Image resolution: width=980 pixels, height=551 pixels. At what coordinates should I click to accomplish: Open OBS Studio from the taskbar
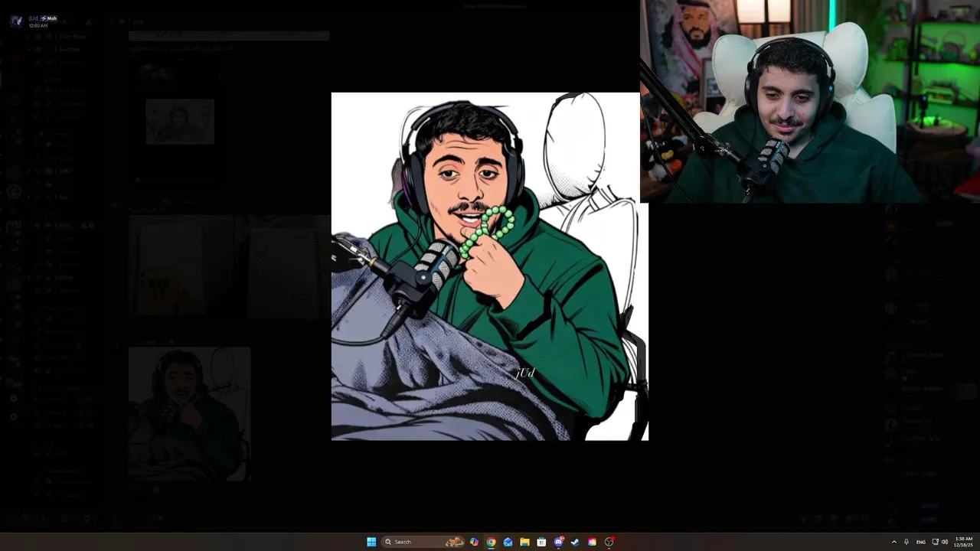(609, 542)
